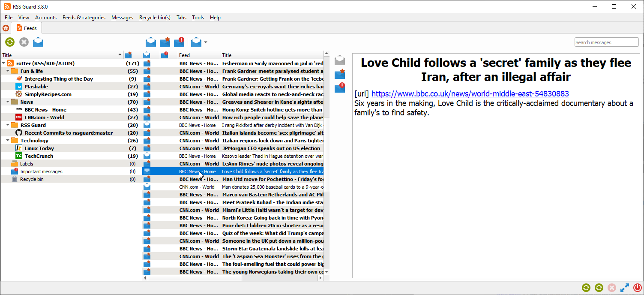Click the Search messages field
Viewport: 644px width, 295px height.
tap(606, 42)
